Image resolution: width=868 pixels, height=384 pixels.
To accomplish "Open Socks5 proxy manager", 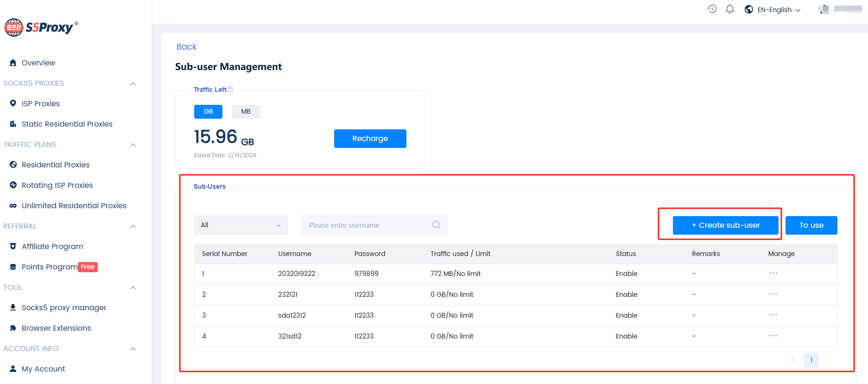I will point(64,307).
